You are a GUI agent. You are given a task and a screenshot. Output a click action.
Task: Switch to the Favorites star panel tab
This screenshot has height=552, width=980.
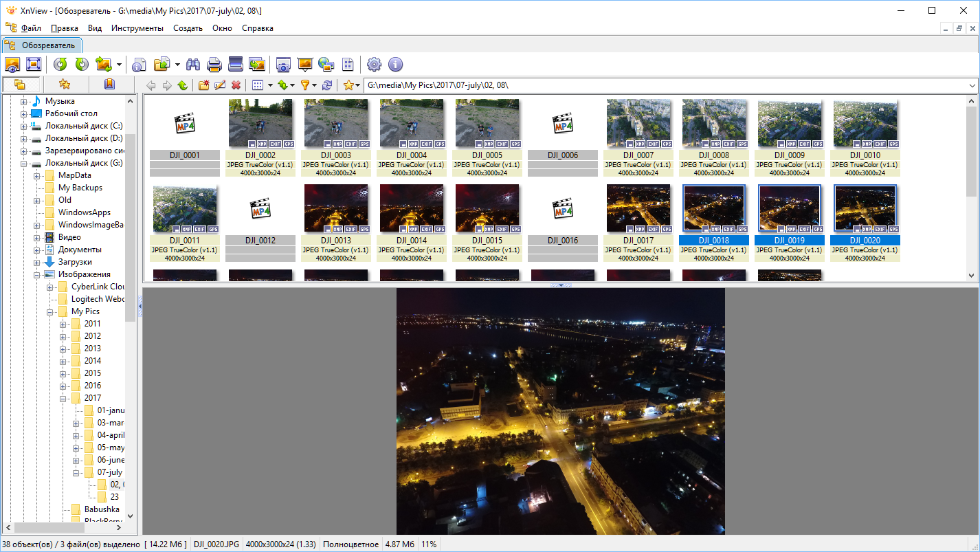tap(65, 85)
